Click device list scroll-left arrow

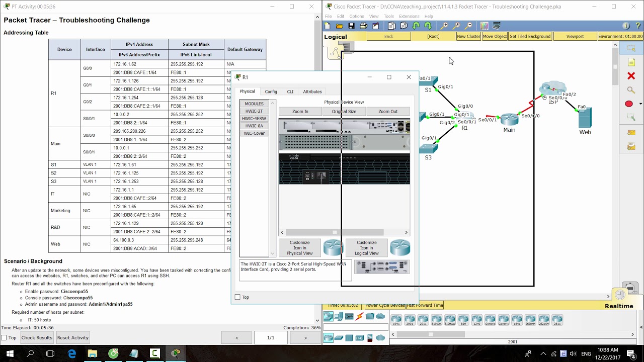click(x=392, y=334)
